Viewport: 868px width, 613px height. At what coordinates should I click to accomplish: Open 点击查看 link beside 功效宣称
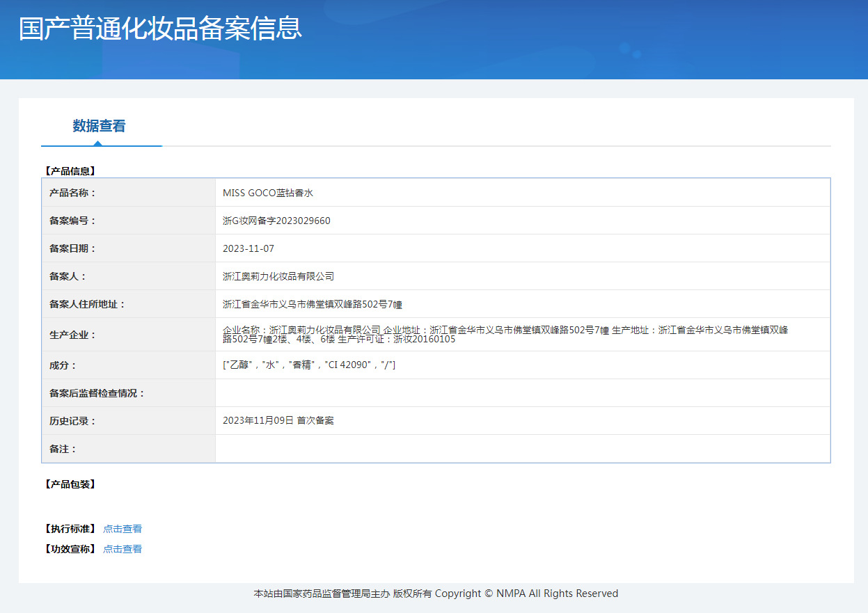123,549
